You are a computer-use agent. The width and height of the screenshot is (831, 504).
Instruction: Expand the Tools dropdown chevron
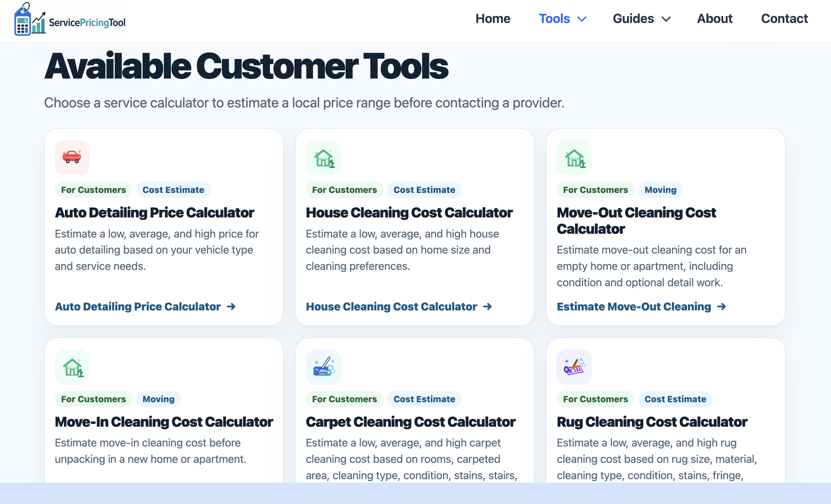click(582, 19)
